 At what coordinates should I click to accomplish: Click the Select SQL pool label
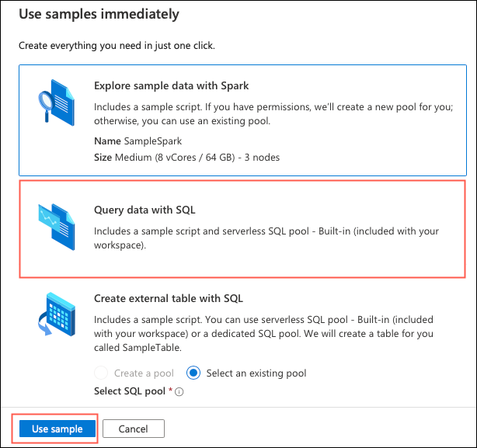coord(130,391)
